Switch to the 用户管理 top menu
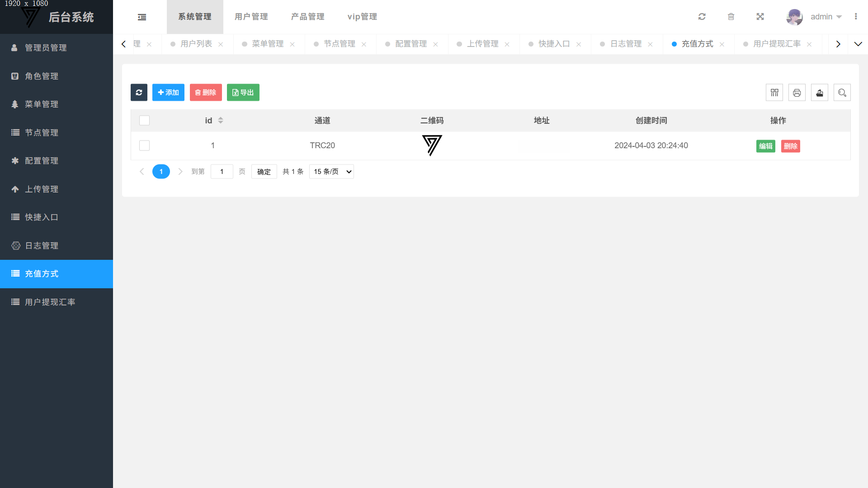 coord(251,17)
